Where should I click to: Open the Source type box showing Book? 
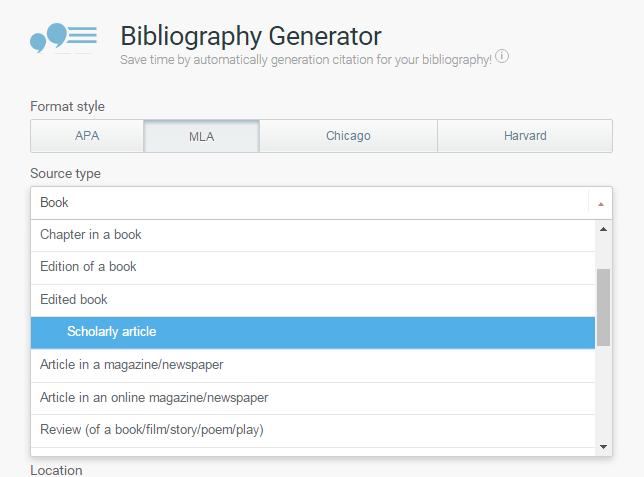310,203
